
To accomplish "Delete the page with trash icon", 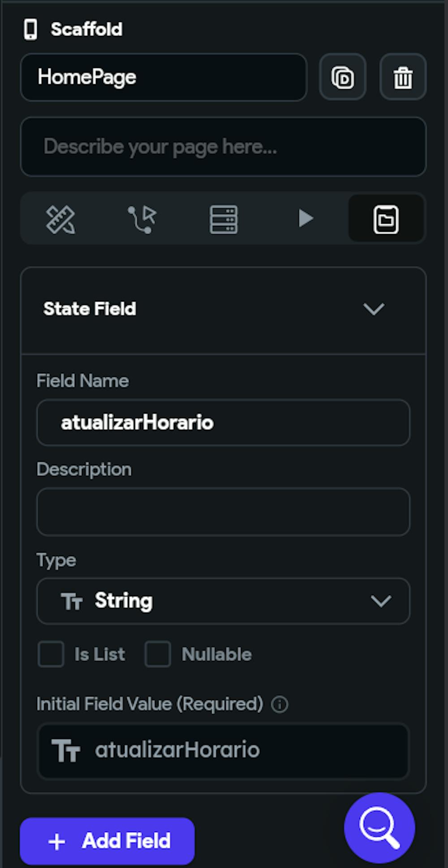I will tap(403, 77).
